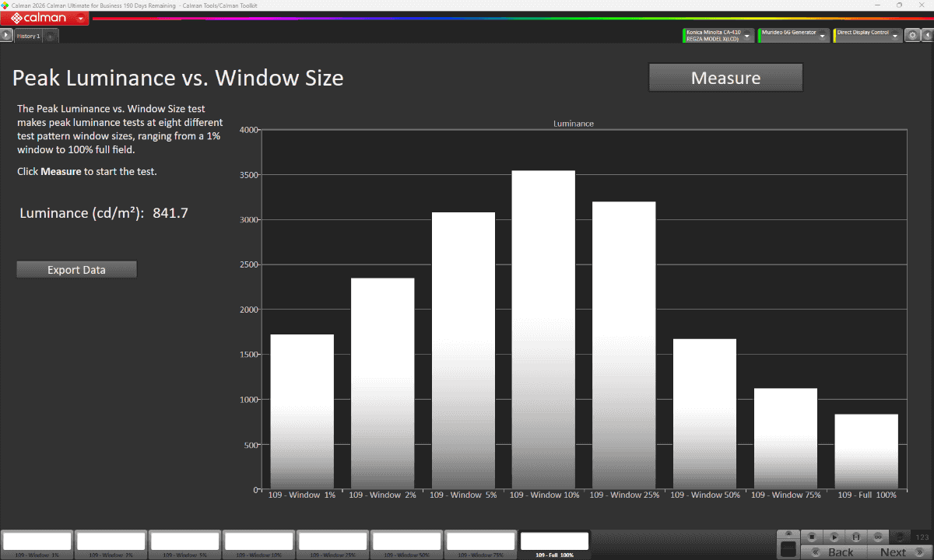Image resolution: width=934 pixels, height=560 pixels.
Task: Click the 123 numeric display indicator
Action: 922,537
